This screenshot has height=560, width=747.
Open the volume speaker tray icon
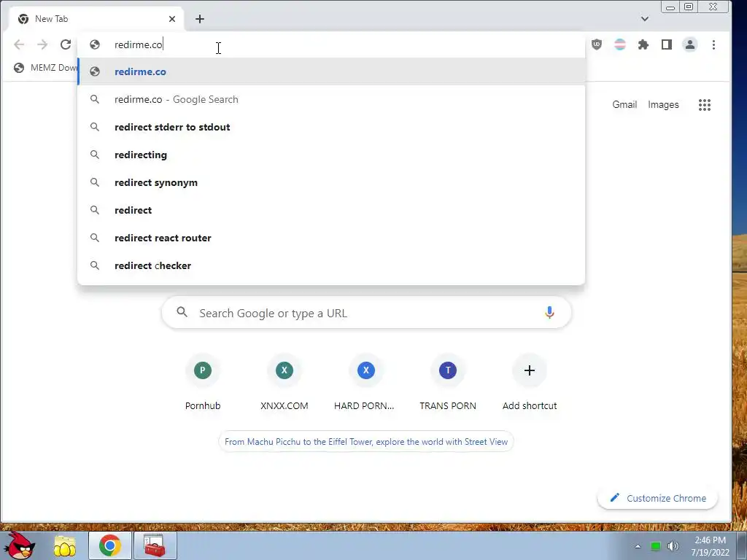pyautogui.click(x=673, y=546)
